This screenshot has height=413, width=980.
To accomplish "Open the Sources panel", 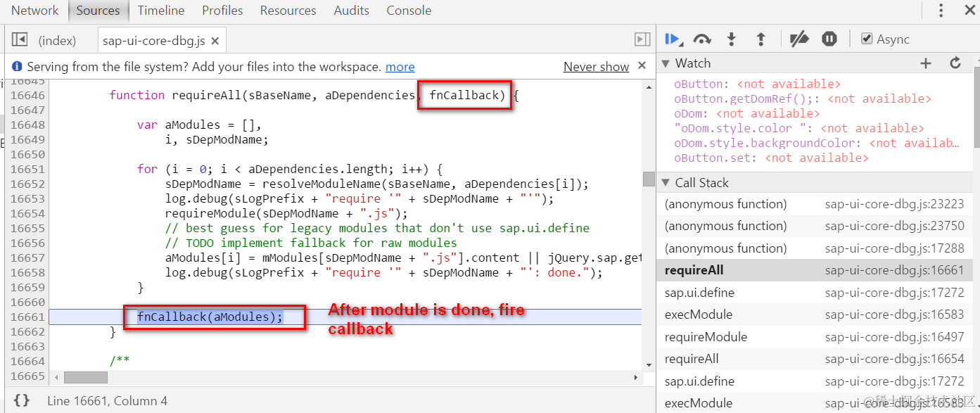I will [x=98, y=11].
